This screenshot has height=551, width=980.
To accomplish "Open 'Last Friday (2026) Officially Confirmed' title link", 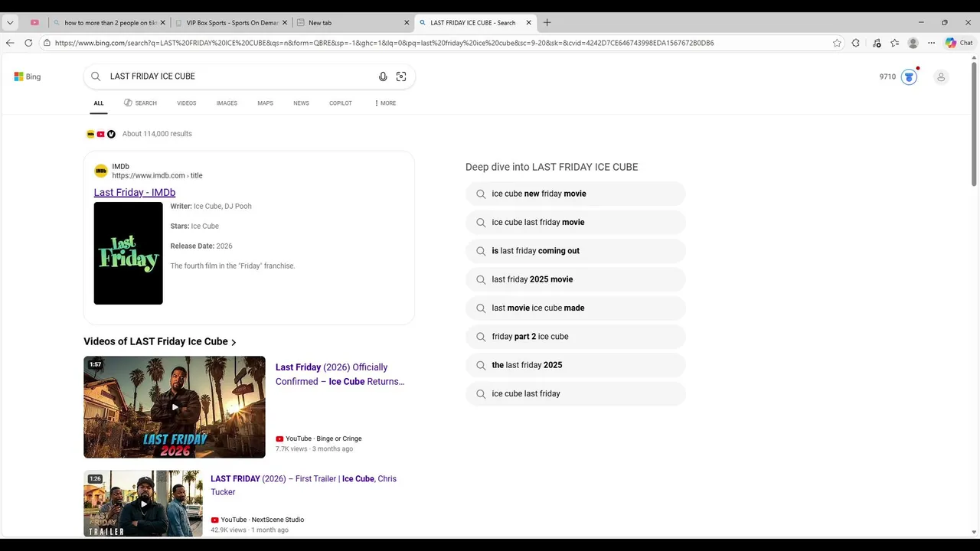I will [340, 374].
